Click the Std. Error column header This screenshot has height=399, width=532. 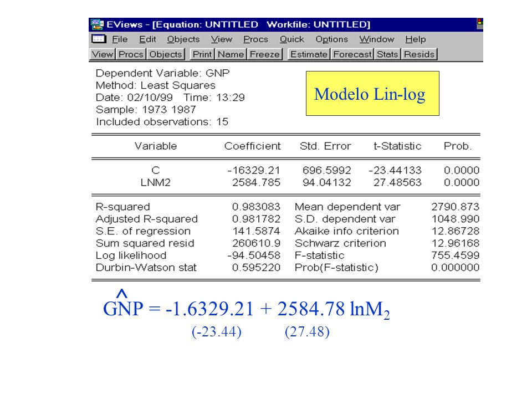[325, 146]
